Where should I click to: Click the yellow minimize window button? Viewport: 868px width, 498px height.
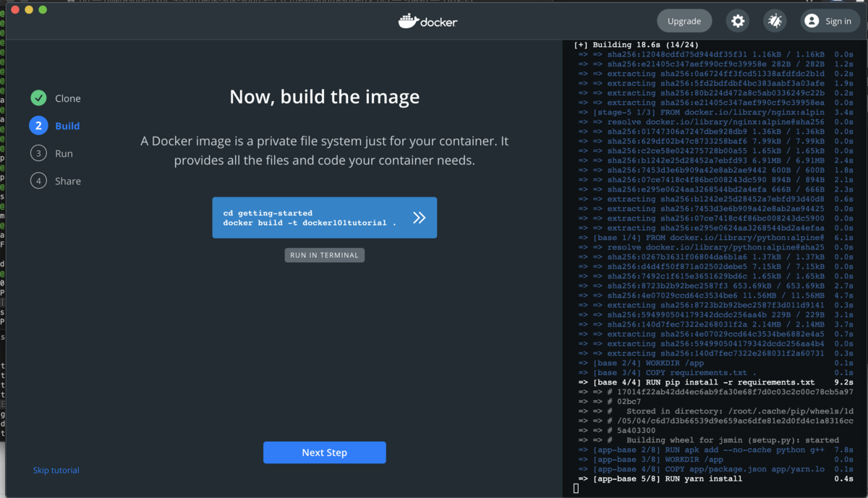pos(29,9)
